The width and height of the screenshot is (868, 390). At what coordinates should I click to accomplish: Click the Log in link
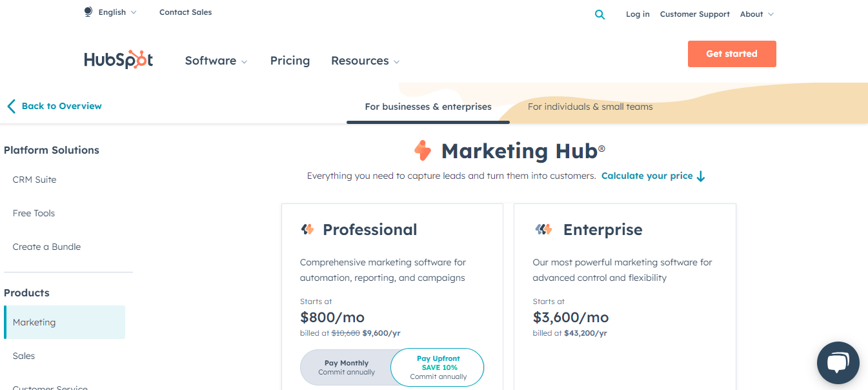638,14
